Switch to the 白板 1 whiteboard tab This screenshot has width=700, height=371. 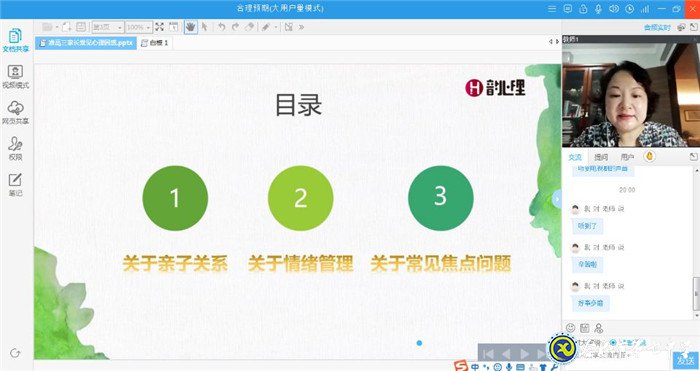pyautogui.click(x=154, y=43)
